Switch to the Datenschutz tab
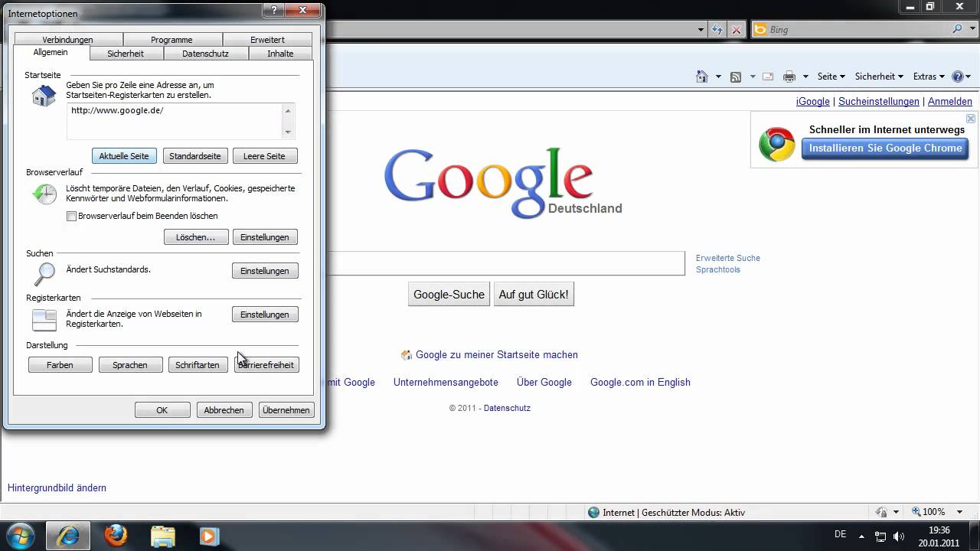The width and height of the screenshot is (980, 551). pos(205,54)
